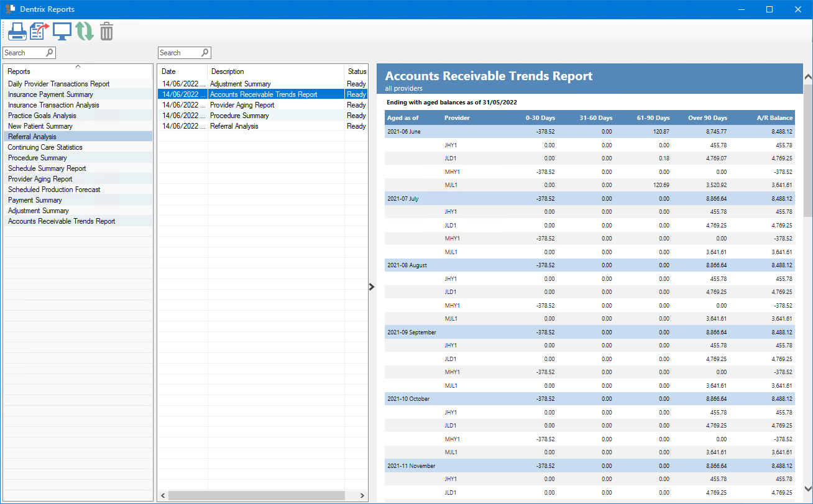Click the Export report icon
This screenshot has height=504, width=813.
point(40,31)
